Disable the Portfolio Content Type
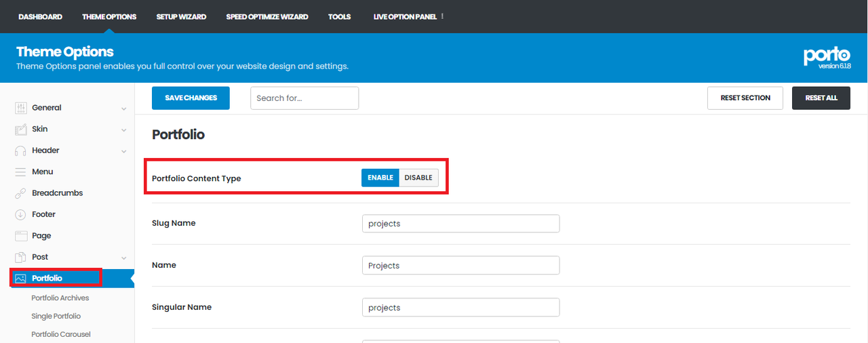Image resolution: width=868 pixels, height=343 pixels. pyautogui.click(x=418, y=178)
